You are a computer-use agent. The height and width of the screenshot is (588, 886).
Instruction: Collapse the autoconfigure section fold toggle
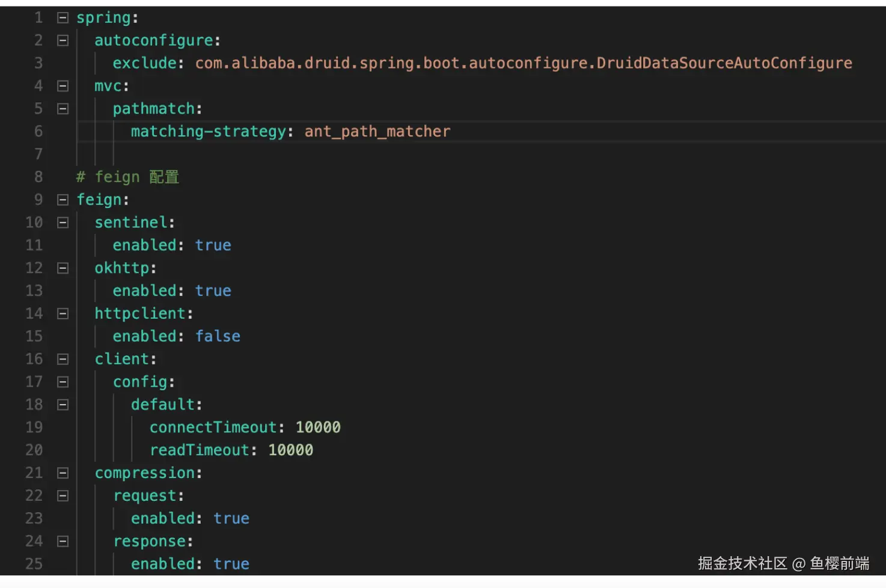point(63,41)
